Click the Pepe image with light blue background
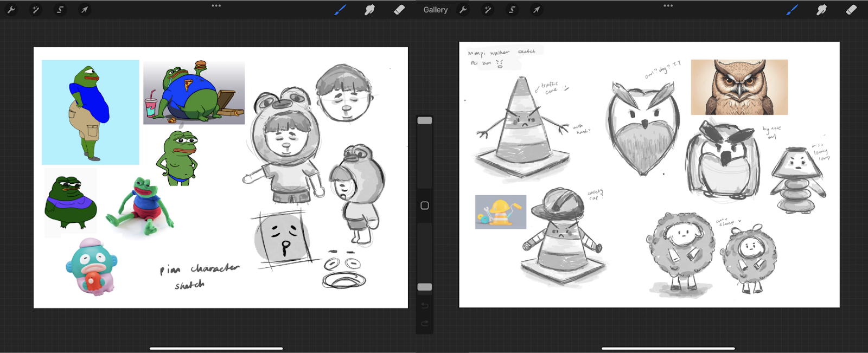The height and width of the screenshot is (353, 868). pyautogui.click(x=91, y=112)
